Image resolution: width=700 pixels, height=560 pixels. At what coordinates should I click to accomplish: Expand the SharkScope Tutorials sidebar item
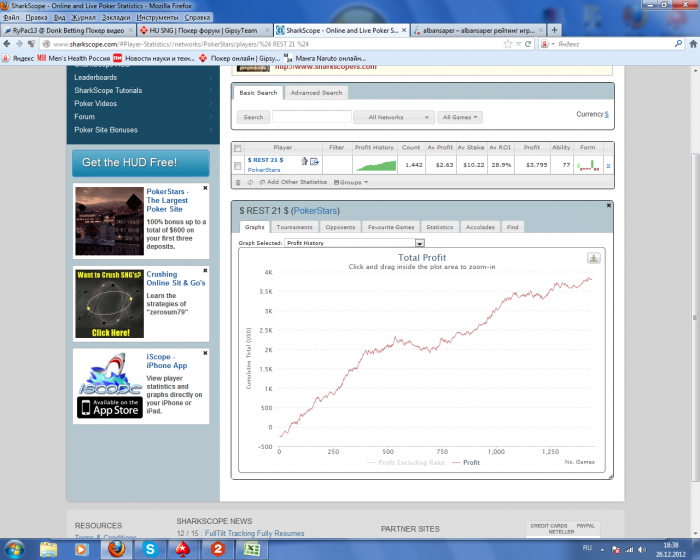point(143,90)
